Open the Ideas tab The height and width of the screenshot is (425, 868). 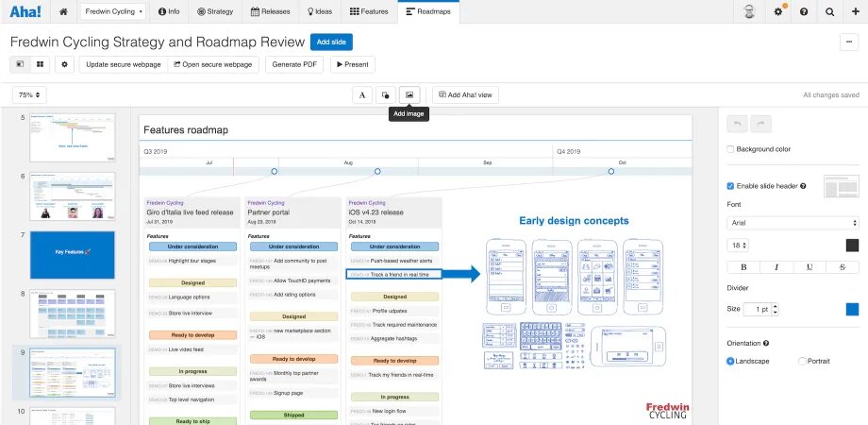coord(320,11)
